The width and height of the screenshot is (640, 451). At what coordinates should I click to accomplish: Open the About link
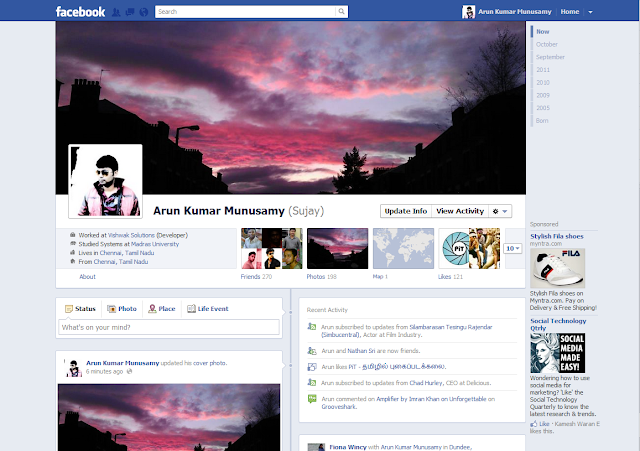point(87,277)
